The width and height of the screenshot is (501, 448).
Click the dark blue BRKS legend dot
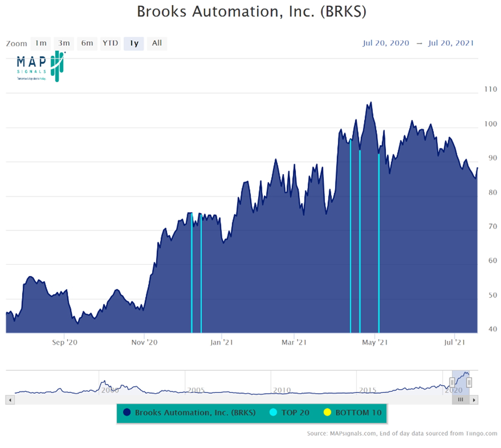coord(127,412)
